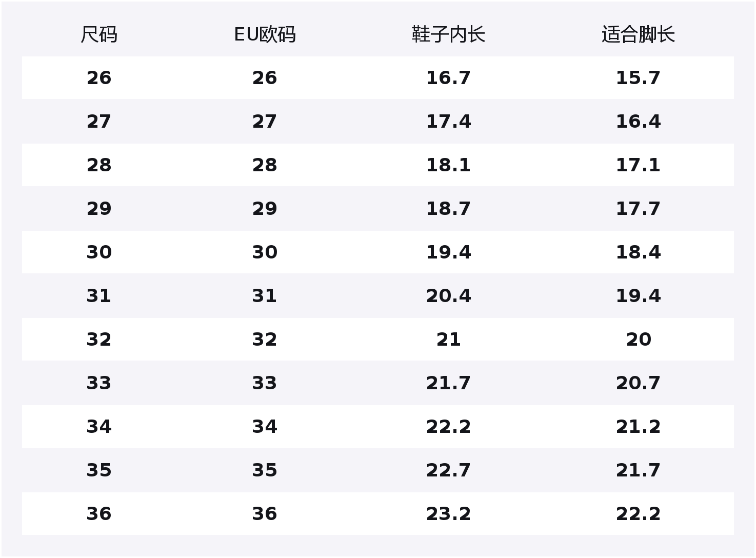Click size 29 in the 尺码 column
Image resolution: width=756 pixels, height=558 pixels.
point(99,209)
